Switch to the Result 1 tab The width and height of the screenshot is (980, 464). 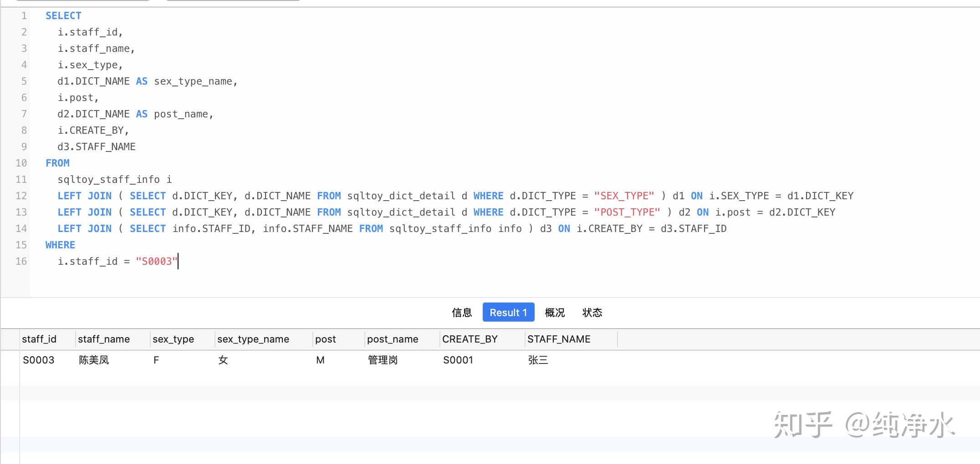click(x=508, y=313)
